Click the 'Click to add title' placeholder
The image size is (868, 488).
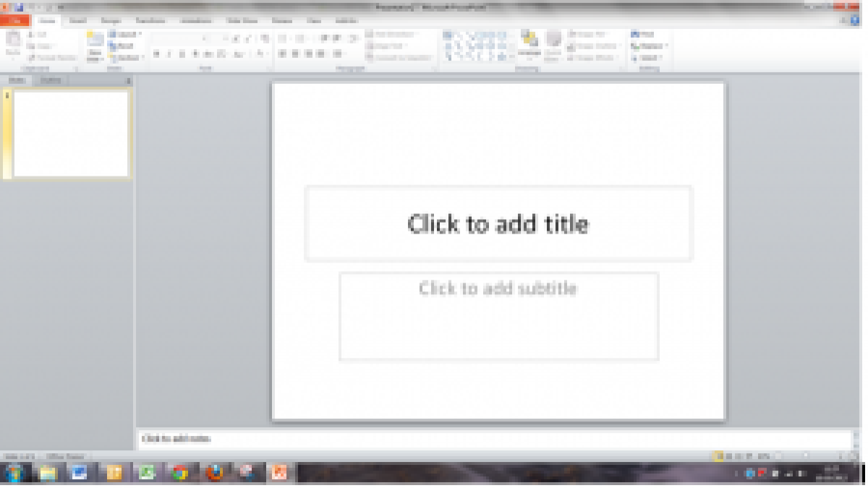pyautogui.click(x=498, y=223)
